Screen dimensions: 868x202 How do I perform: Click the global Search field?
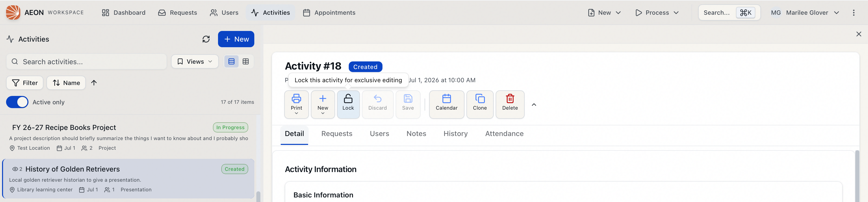(x=729, y=12)
